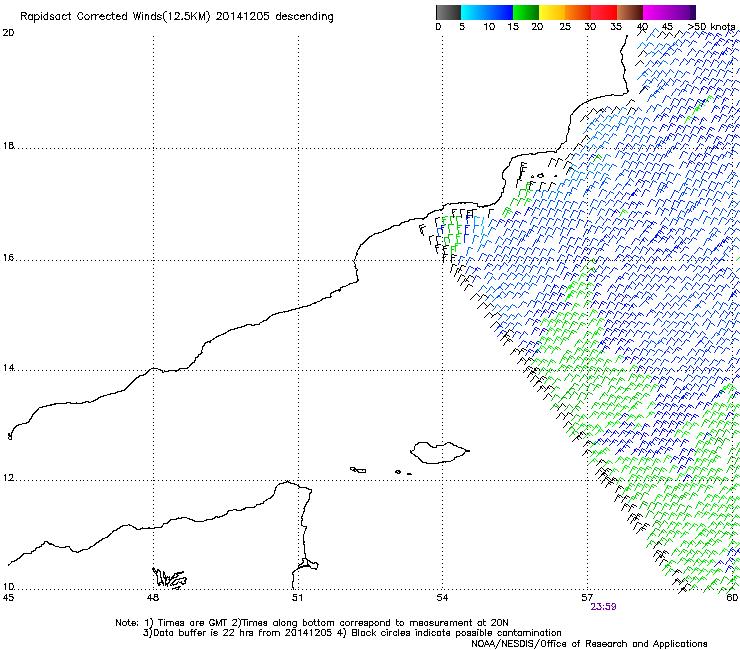Click the cyan 5-10 knots legend color

click(474, 12)
